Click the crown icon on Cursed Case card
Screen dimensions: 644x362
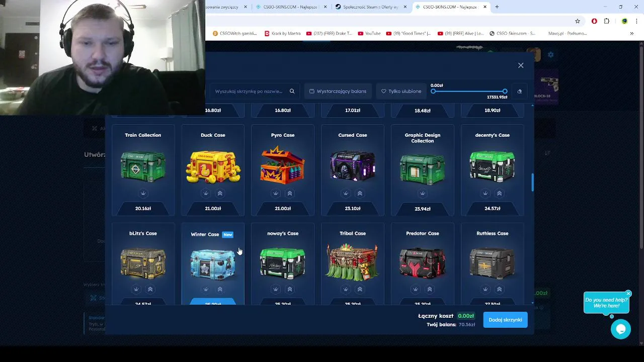coord(346,193)
